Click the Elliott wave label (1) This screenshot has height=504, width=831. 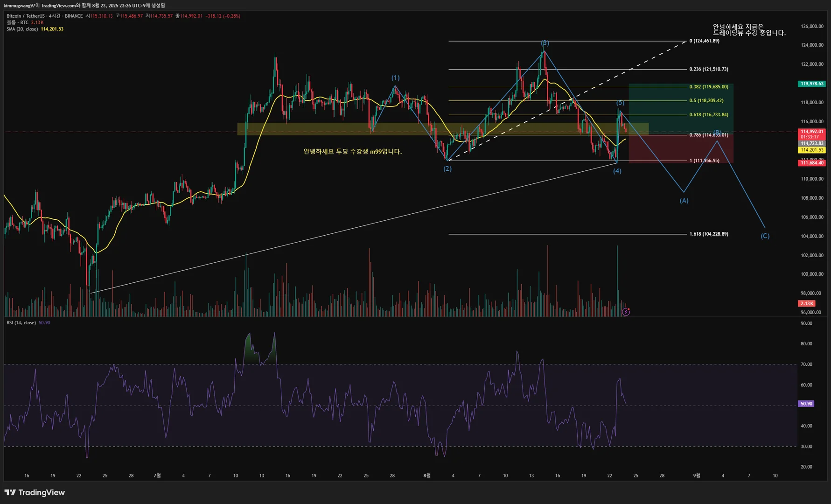click(395, 78)
